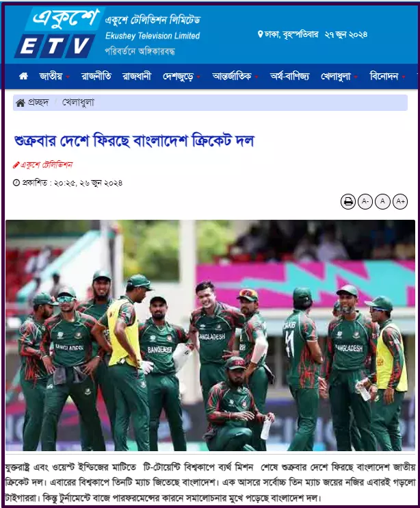Reset font size with A button
Viewport: 420px width, 508px height.
point(382,201)
